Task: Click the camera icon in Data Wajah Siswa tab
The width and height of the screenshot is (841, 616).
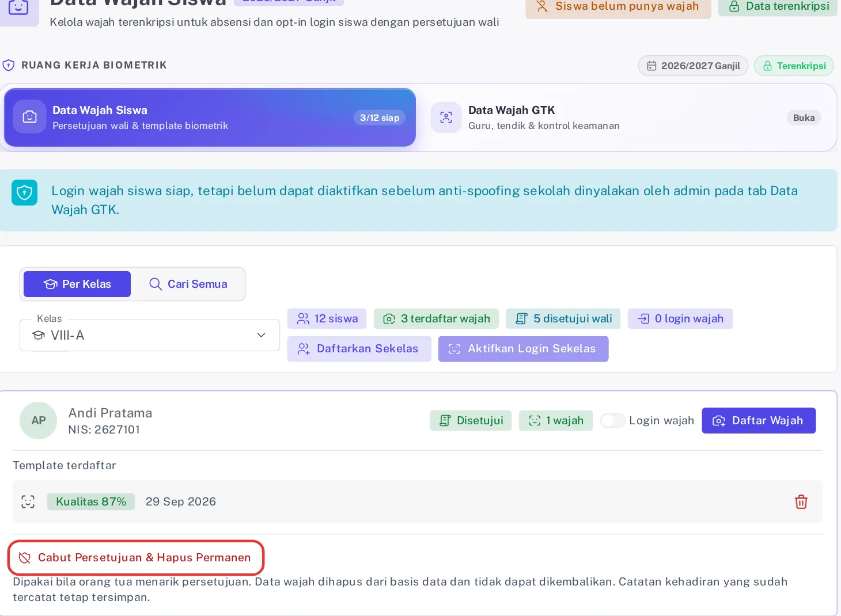Action: click(29, 117)
